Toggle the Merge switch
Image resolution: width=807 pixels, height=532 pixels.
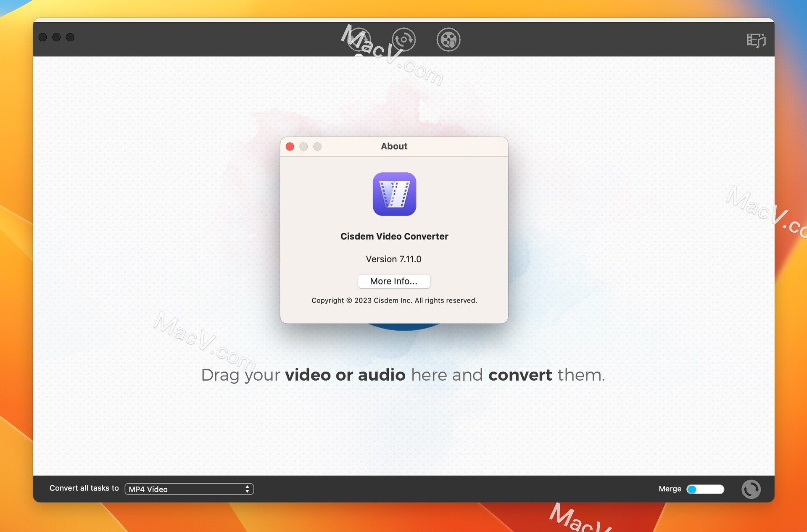[x=705, y=489]
